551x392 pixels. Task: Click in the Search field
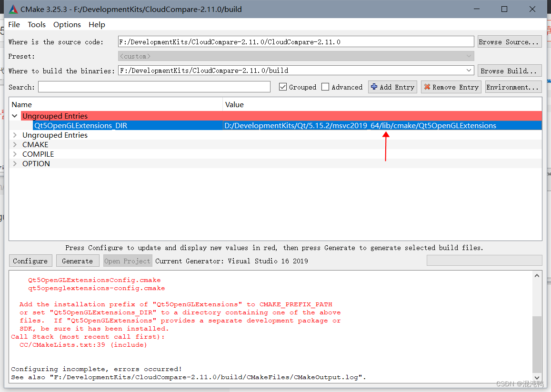[154, 87]
